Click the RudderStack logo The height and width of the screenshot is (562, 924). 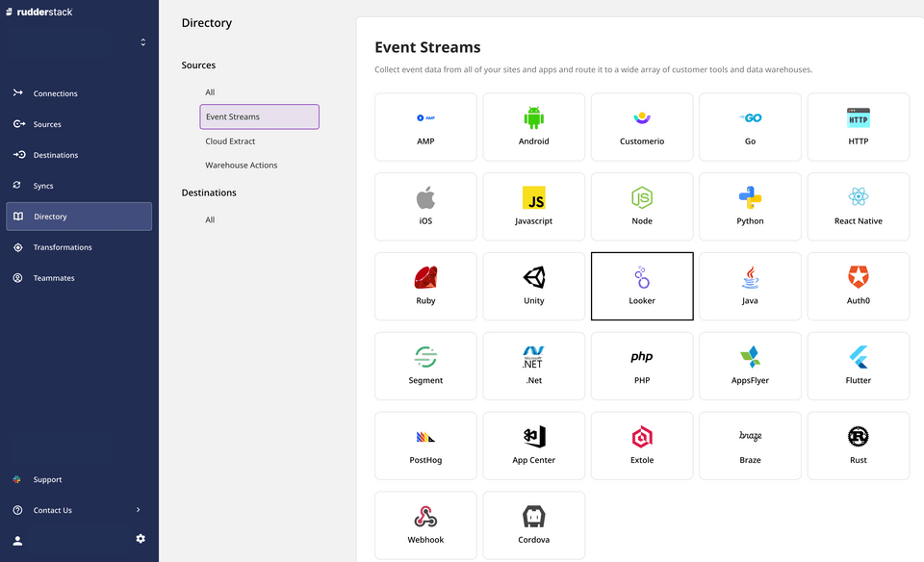click(38, 12)
